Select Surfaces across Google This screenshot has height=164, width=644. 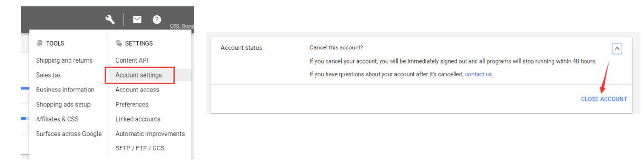(69, 134)
